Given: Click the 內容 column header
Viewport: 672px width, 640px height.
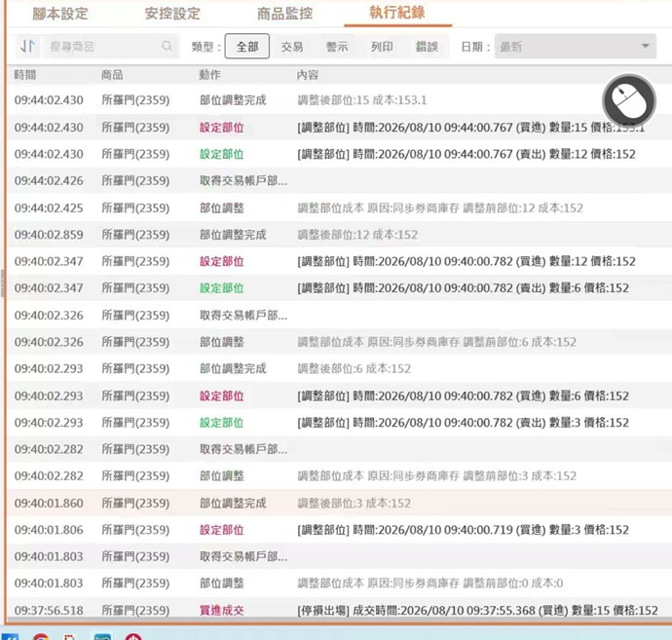Looking at the screenshot, I should [308, 75].
